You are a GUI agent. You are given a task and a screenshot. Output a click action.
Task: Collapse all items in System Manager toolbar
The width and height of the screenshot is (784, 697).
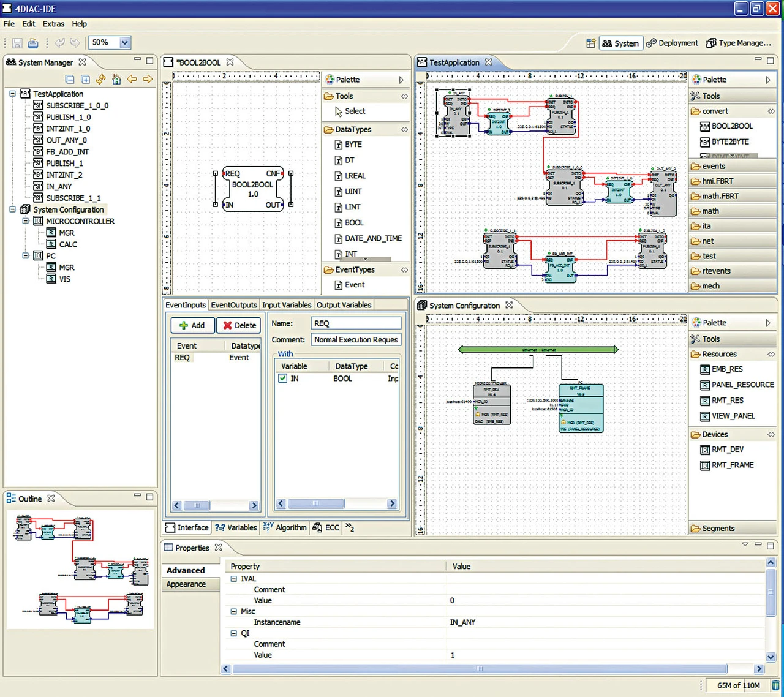(x=70, y=80)
